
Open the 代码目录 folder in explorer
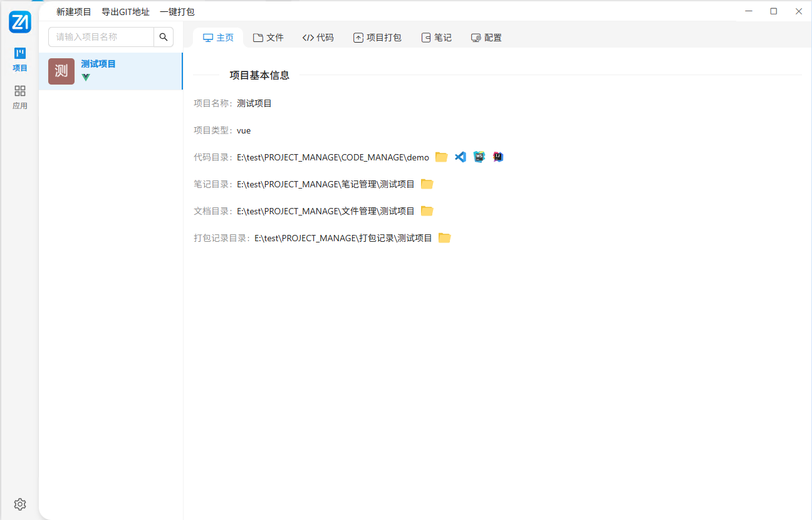point(441,157)
